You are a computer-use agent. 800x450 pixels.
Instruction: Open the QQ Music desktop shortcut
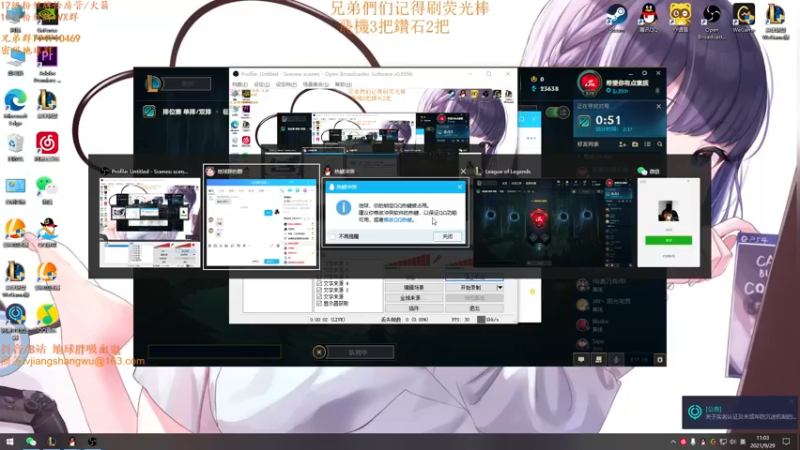pyautogui.click(x=47, y=318)
